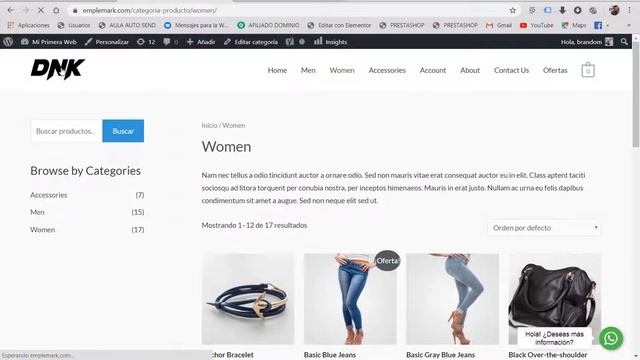Open the Hola, brandom user menu
Image resolution: width=640 pixels, height=360 pixels.
(x=587, y=42)
